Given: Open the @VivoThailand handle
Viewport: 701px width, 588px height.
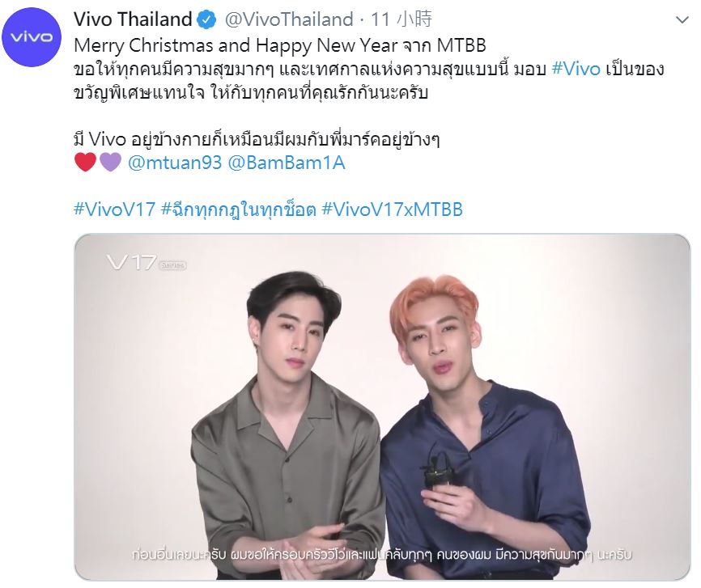Looking at the screenshot, I should point(289,19).
